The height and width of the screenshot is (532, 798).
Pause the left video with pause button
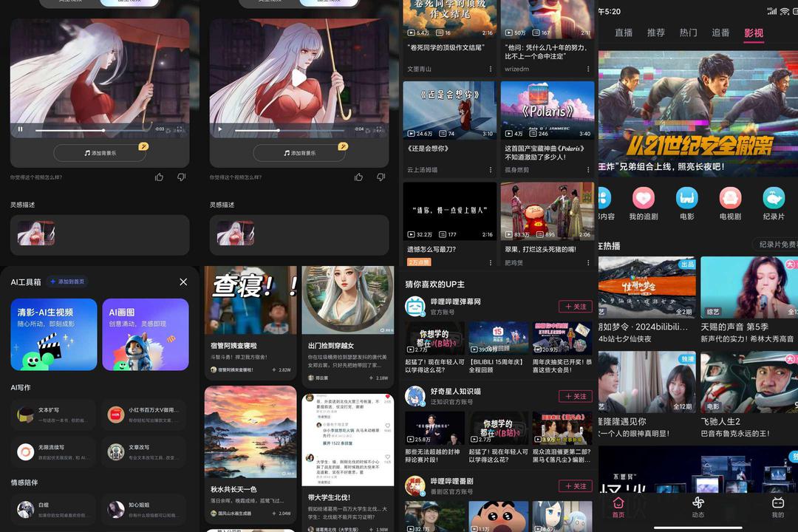coord(20,129)
